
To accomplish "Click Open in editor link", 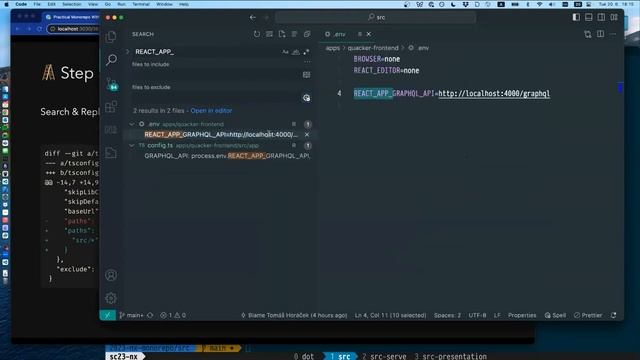I will pos(211,111).
